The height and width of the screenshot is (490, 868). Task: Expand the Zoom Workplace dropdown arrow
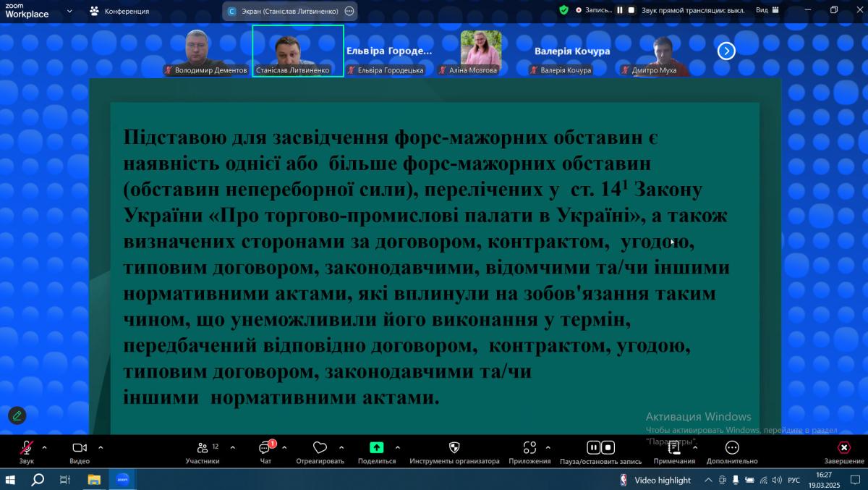click(69, 11)
